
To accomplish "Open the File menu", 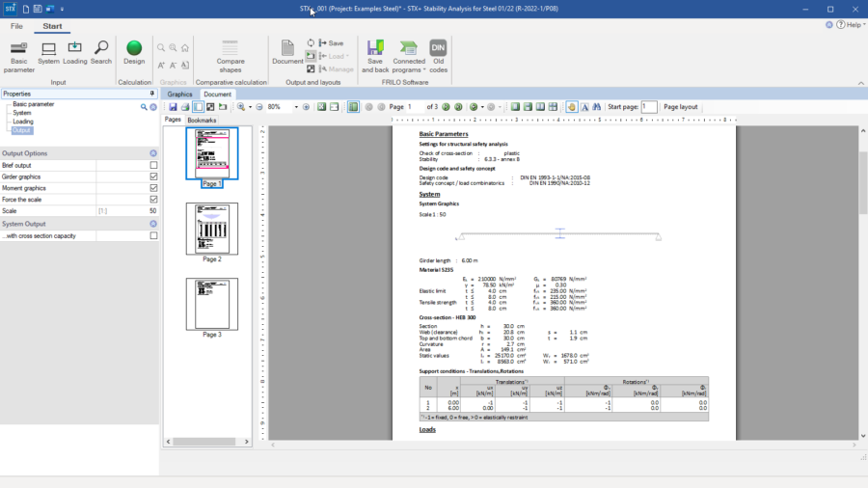I will pos(16,26).
